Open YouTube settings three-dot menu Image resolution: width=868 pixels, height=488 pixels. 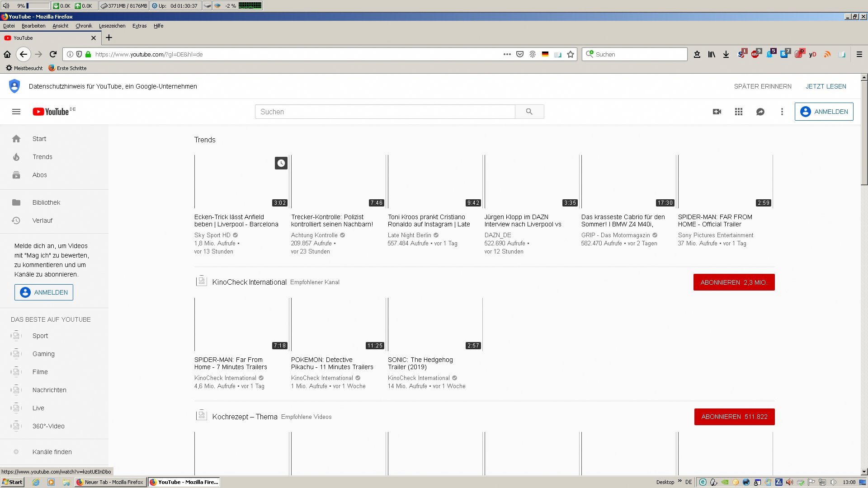click(x=782, y=112)
